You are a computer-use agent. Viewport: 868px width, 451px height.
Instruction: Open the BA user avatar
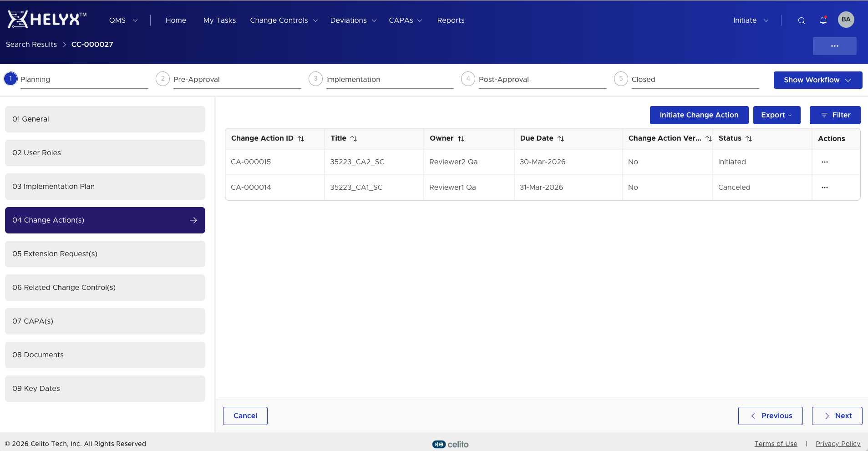(846, 20)
